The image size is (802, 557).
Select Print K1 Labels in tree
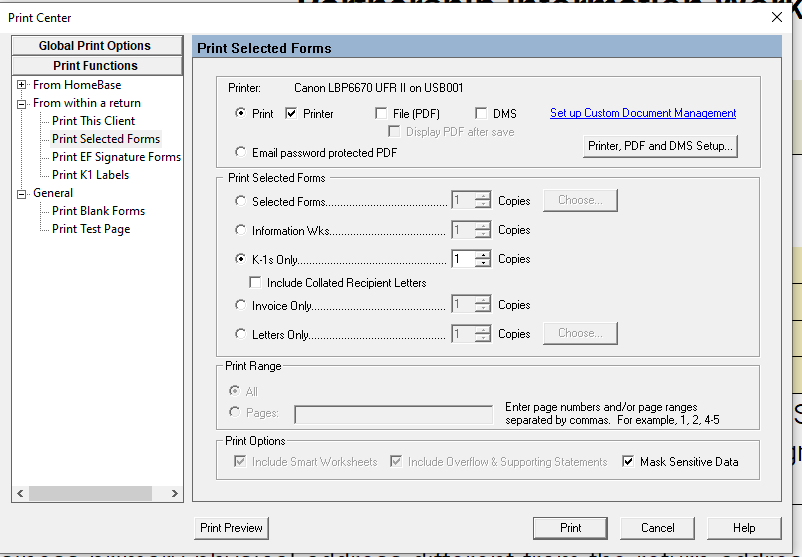pos(90,175)
